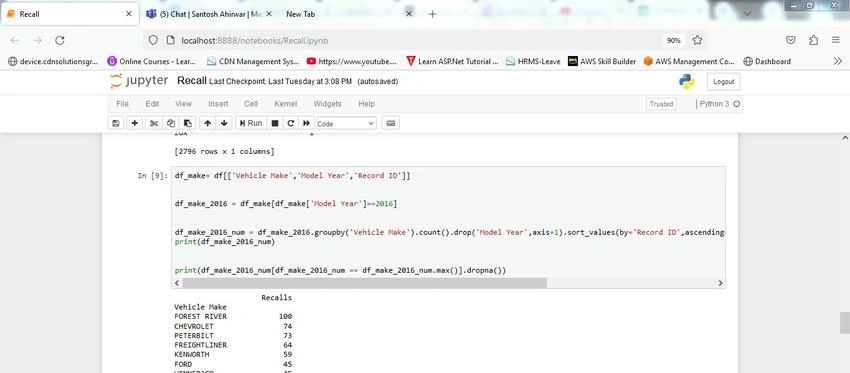This screenshot has height=373, width=850.
Task: Insert cell below with plus icon
Action: point(134,124)
